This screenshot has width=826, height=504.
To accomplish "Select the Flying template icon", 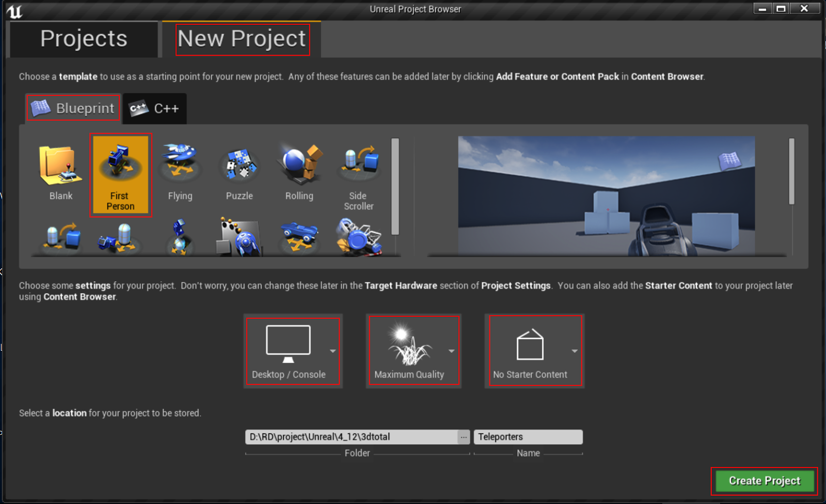I will [x=180, y=161].
